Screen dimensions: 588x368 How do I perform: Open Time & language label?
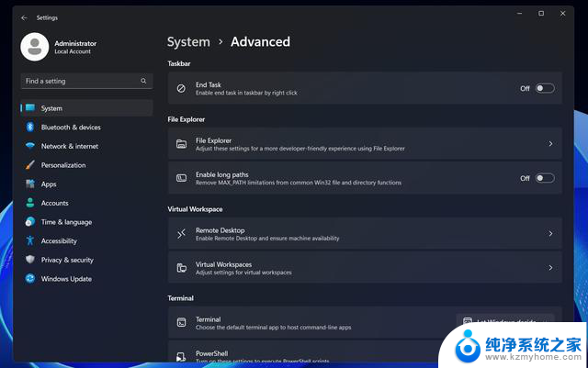66,222
